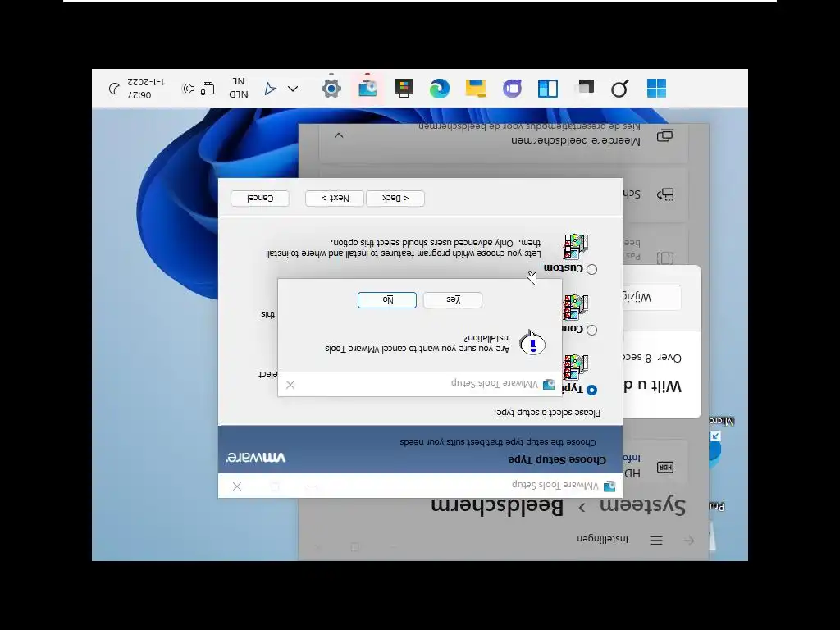Image resolution: width=840 pixels, height=630 pixels.
Task: Open File Explorer from the taskbar
Action: click(x=475, y=89)
